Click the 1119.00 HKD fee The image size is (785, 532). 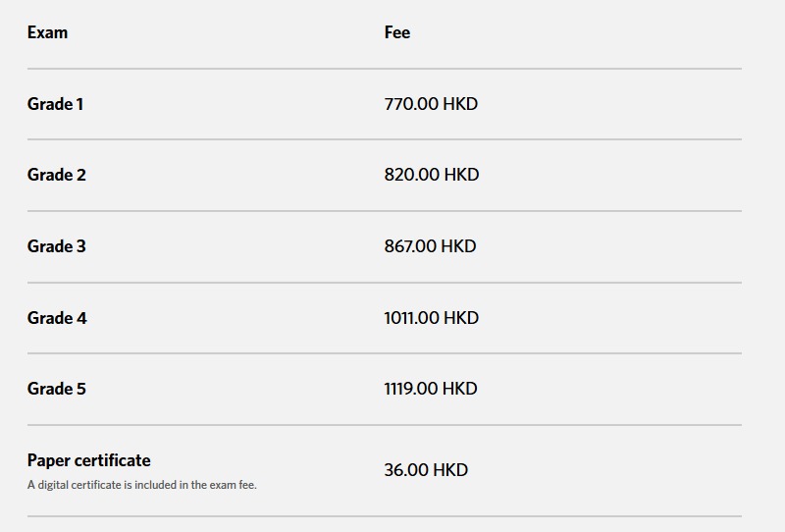[431, 389]
